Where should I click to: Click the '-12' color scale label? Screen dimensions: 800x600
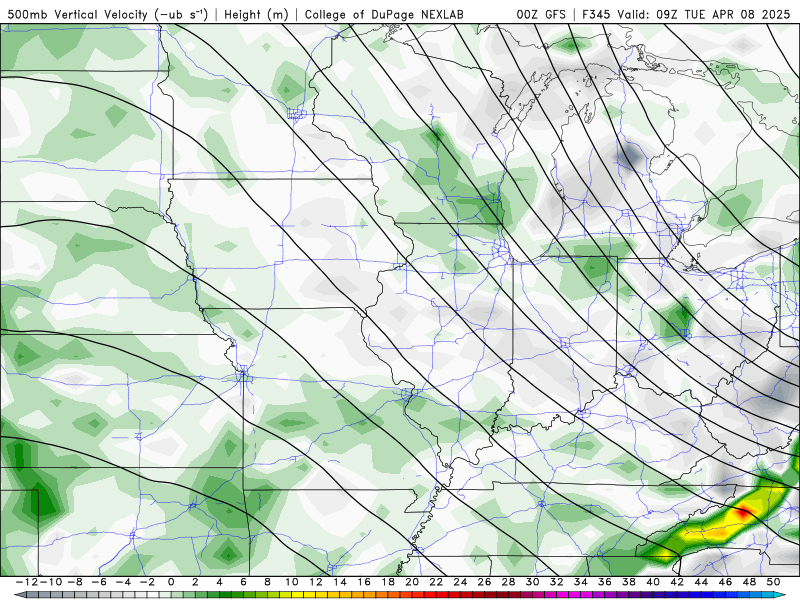(27, 582)
